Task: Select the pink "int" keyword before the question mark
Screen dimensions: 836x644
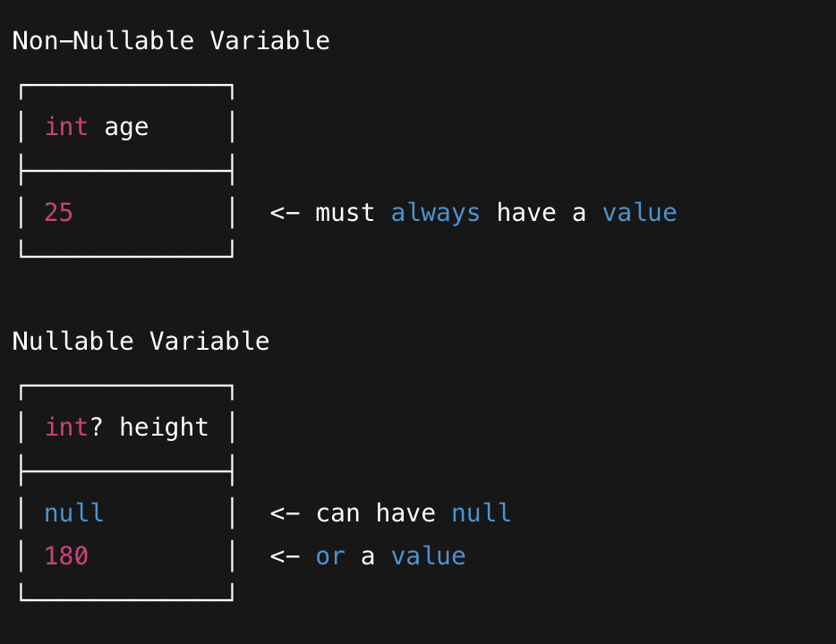Action: tap(66, 428)
